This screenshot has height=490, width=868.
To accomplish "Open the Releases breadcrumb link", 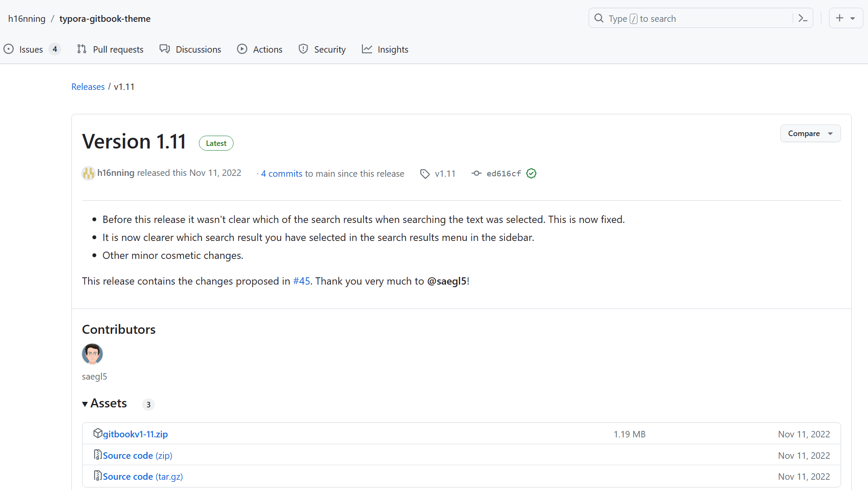I will click(88, 86).
